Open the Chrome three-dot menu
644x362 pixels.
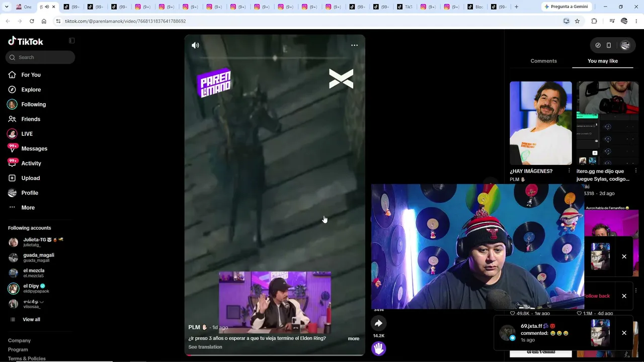pyautogui.click(x=636, y=21)
